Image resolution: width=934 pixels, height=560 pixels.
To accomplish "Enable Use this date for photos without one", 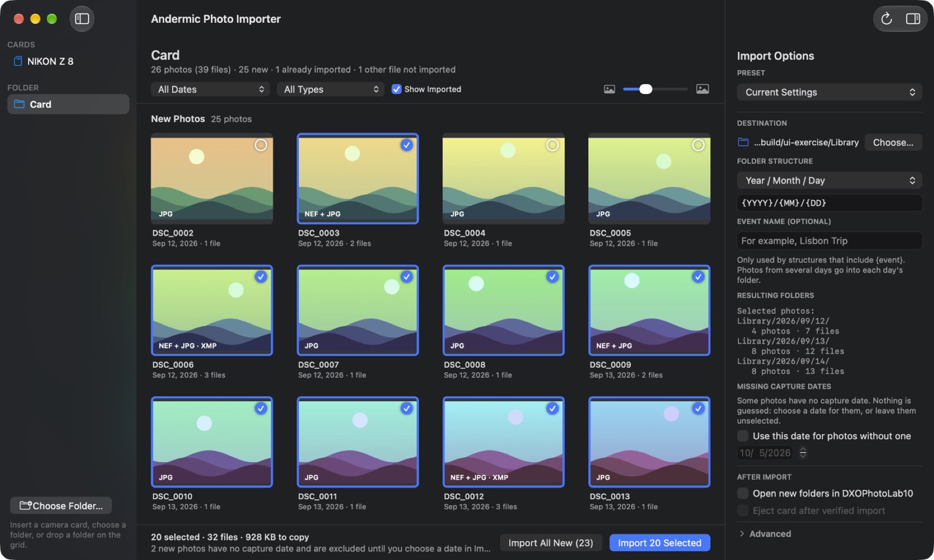I will [743, 436].
